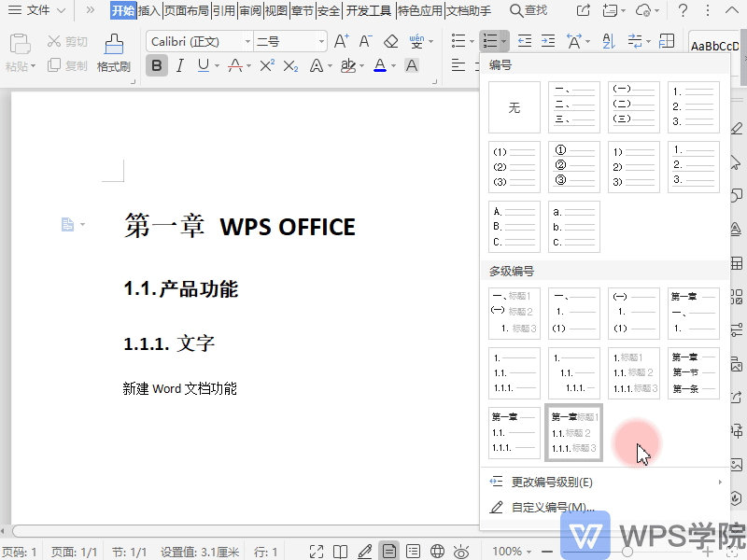Switch to the 页面布局 tab
747x560 pixels.
tap(187, 10)
